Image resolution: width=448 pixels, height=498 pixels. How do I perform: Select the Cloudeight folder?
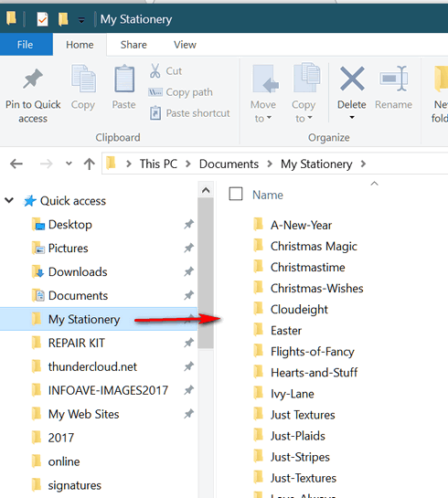(x=299, y=310)
